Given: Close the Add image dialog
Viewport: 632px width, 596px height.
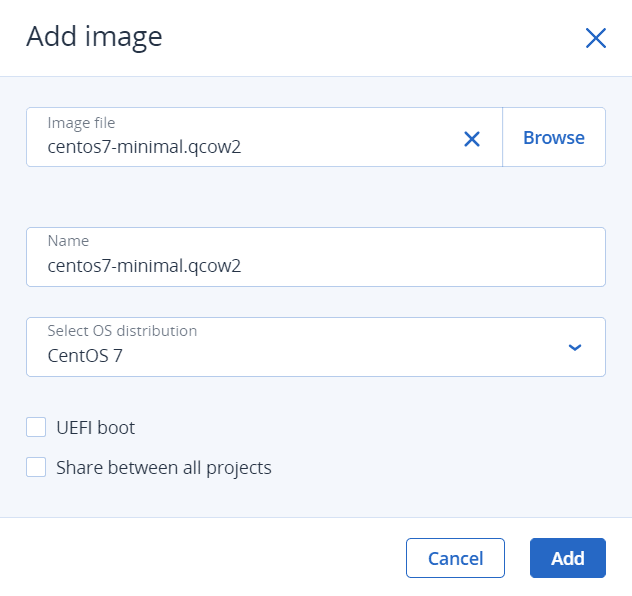Looking at the screenshot, I should coord(596,38).
